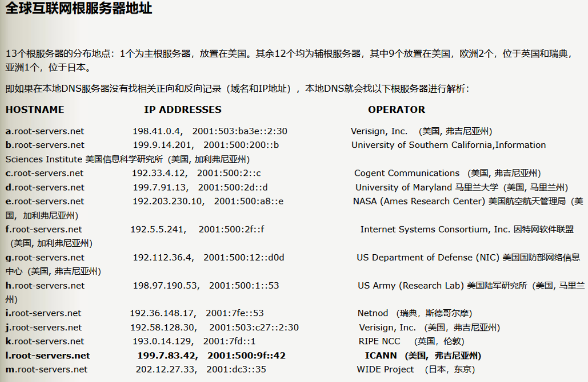
Task: Select hostname h.root-servers.net
Action: pyautogui.click(x=45, y=286)
